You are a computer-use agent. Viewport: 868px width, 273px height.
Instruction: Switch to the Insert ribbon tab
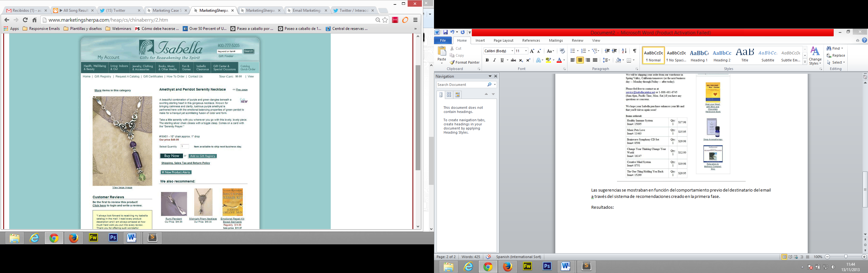click(x=480, y=40)
